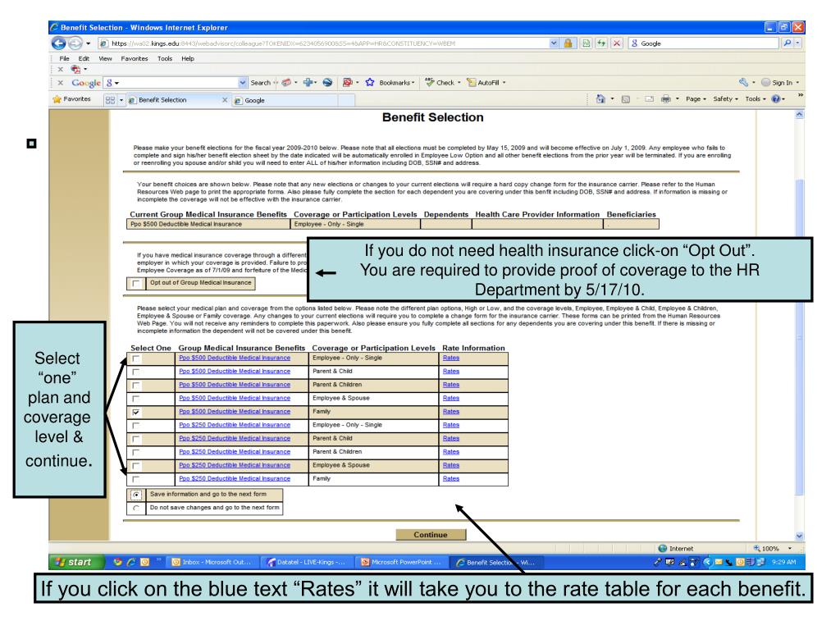The width and height of the screenshot is (840, 630).
Task: Click the Print icon
Action: tap(666, 99)
